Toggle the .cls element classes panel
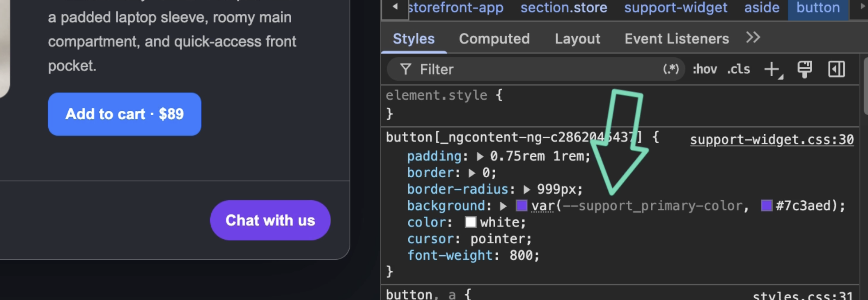Image resolution: width=868 pixels, height=300 pixels. click(739, 69)
